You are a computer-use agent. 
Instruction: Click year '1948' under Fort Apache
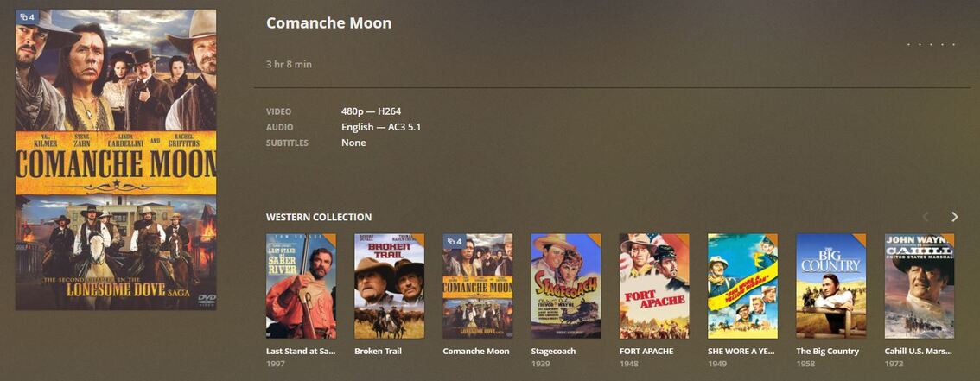tap(628, 364)
